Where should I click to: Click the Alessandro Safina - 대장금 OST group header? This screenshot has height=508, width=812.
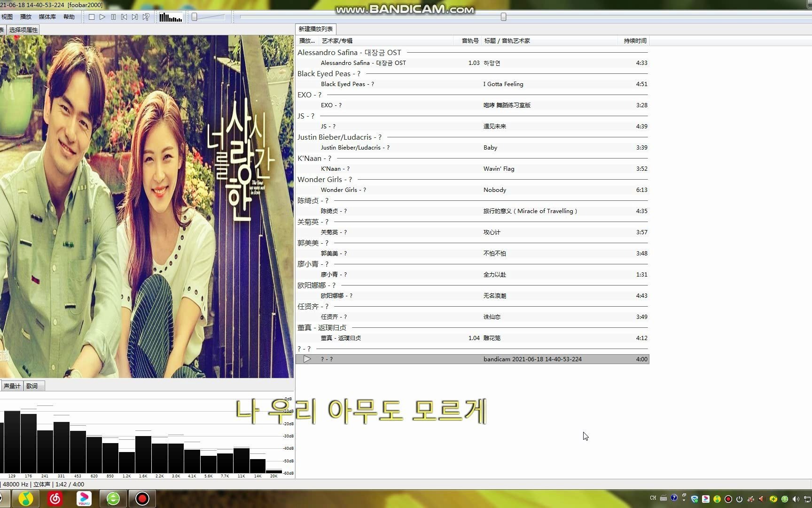[x=472, y=53]
